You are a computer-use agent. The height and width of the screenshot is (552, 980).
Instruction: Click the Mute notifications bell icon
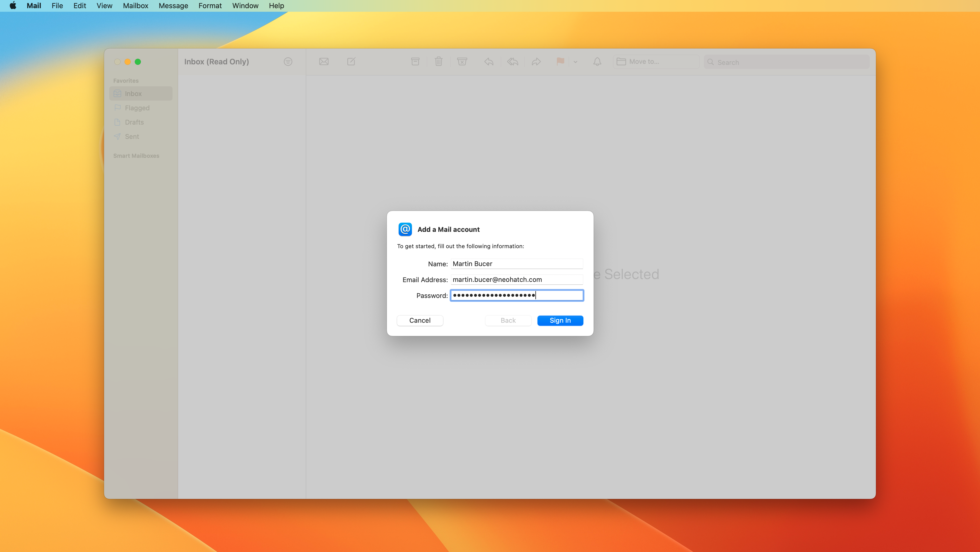click(x=597, y=61)
